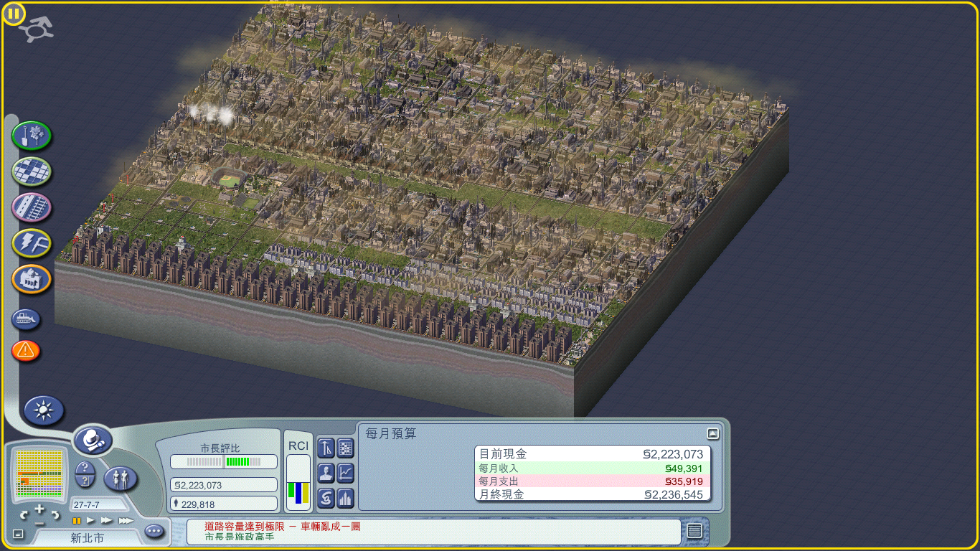980x551 pixels.
Task: Open the green news headline 市長是施政高手
Action: pyautogui.click(x=240, y=537)
